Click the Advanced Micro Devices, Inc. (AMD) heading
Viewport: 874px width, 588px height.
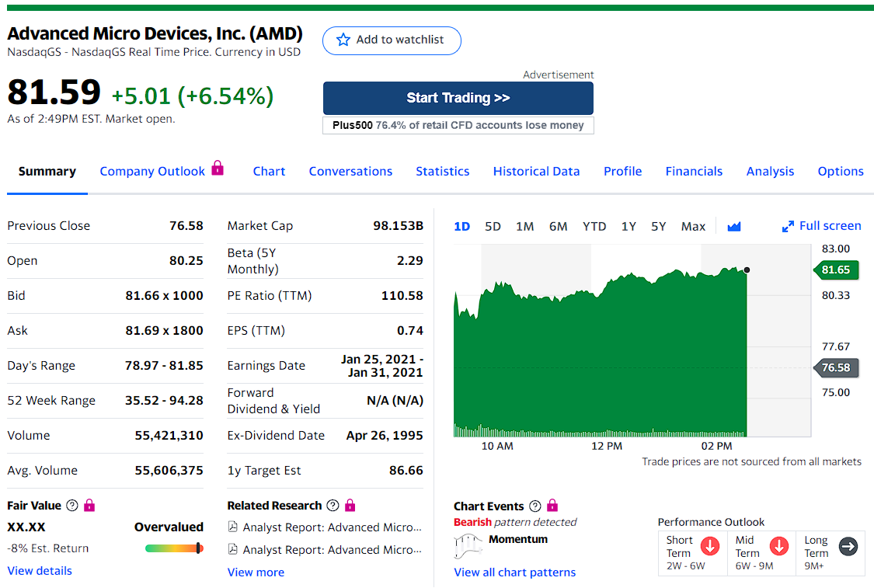pyautogui.click(x=155, y=33)
